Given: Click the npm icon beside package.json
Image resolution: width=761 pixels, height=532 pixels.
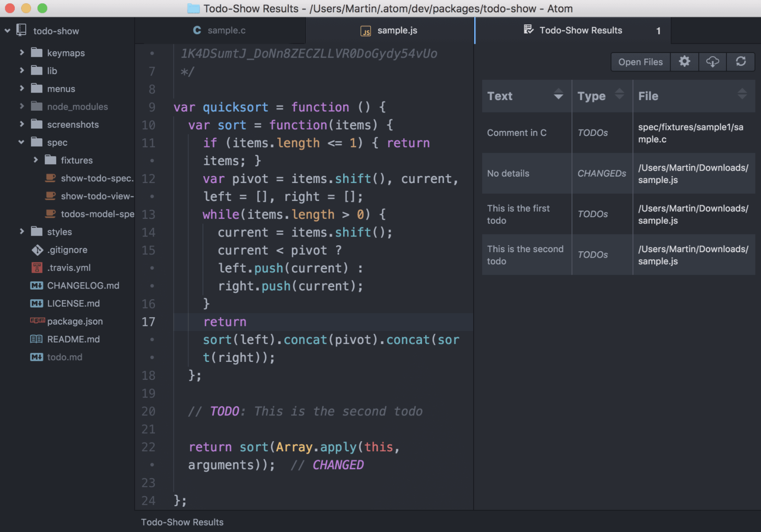Looking at the screenshot, I should click(x=37, y=321).
